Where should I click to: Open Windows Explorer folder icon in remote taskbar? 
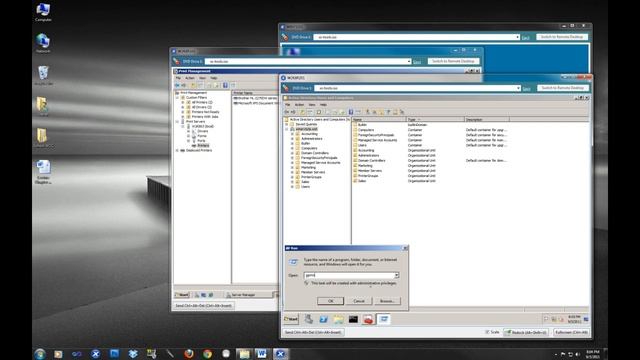(338, 319)
